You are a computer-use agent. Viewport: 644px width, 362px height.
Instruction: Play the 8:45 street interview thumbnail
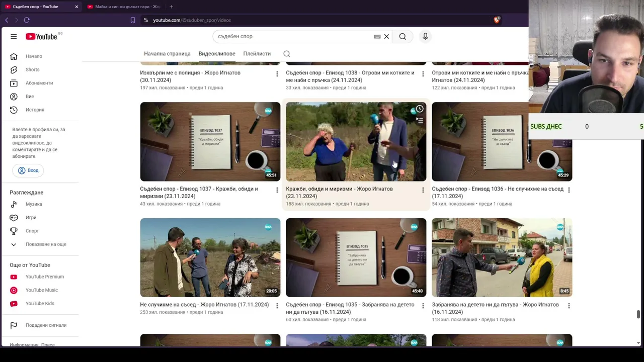click(502, 257)
